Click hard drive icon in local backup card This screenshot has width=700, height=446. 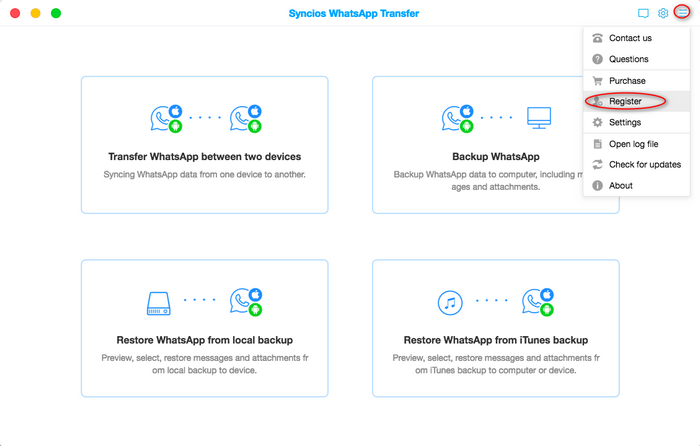coord(158,304)
